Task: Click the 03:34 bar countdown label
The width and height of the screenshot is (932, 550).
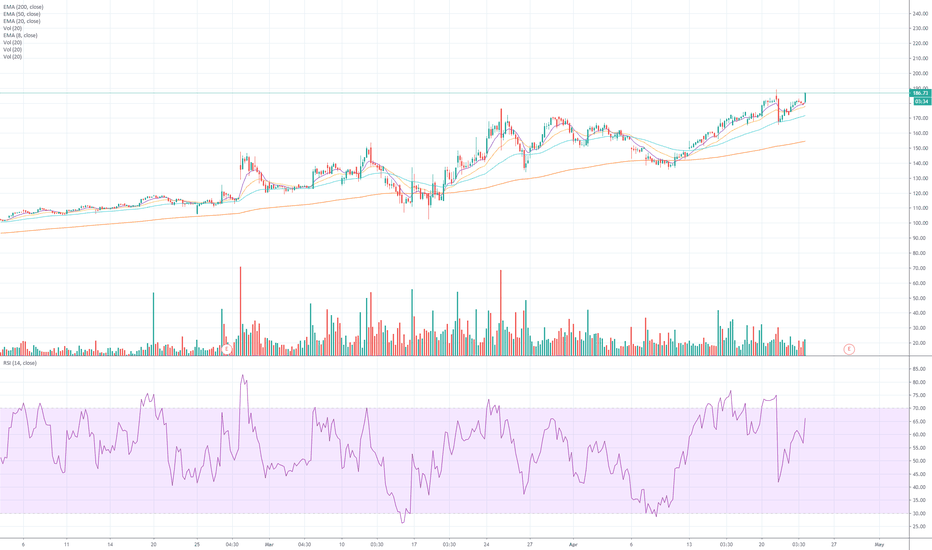Action: tap(921, 101)
